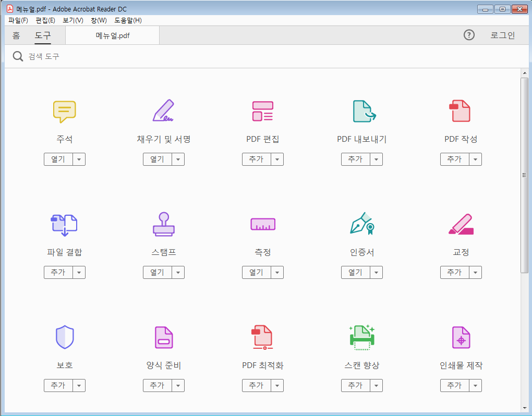Click 추가 button under PDF 내보내기

(x=356, y=160)
